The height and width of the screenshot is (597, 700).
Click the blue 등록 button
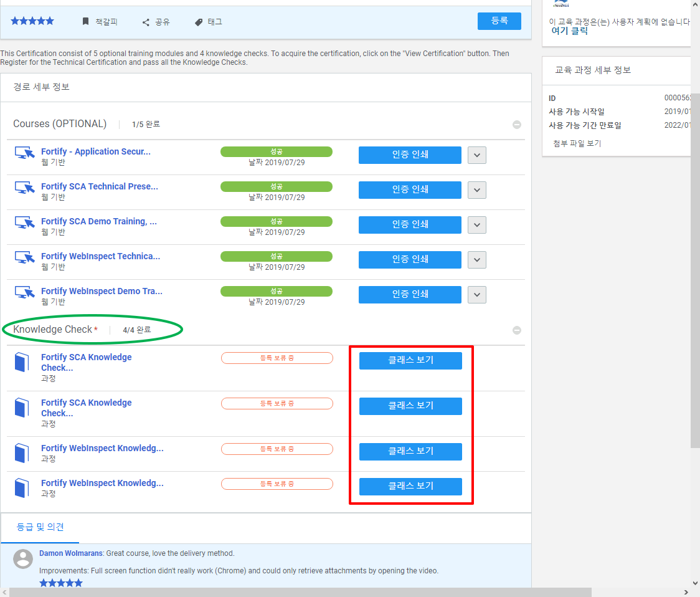499,21
